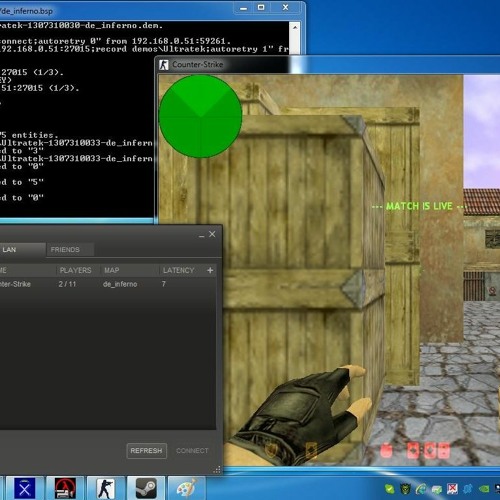This screenshot has height=500, width=500.
Task: Click the red card icons in game HUD
Action: point(428,451)
